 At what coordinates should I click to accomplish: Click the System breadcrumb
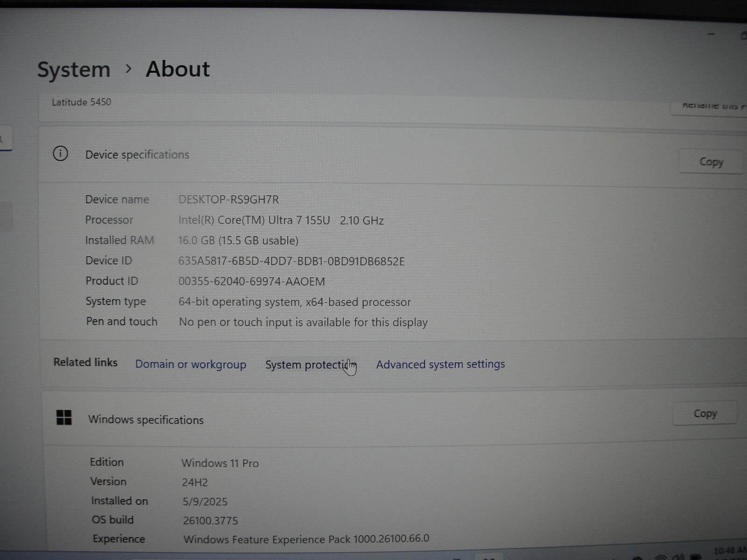[x=74, y=69]
